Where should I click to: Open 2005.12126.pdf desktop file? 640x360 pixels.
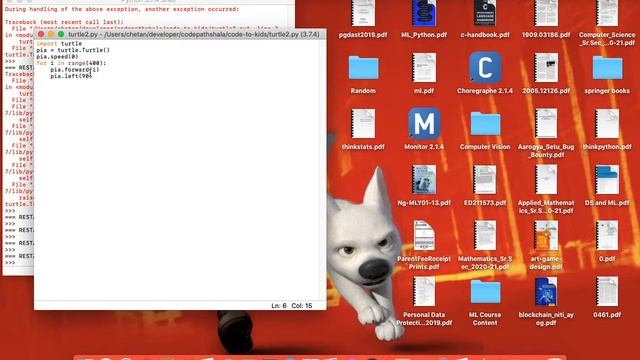[546, 68]
